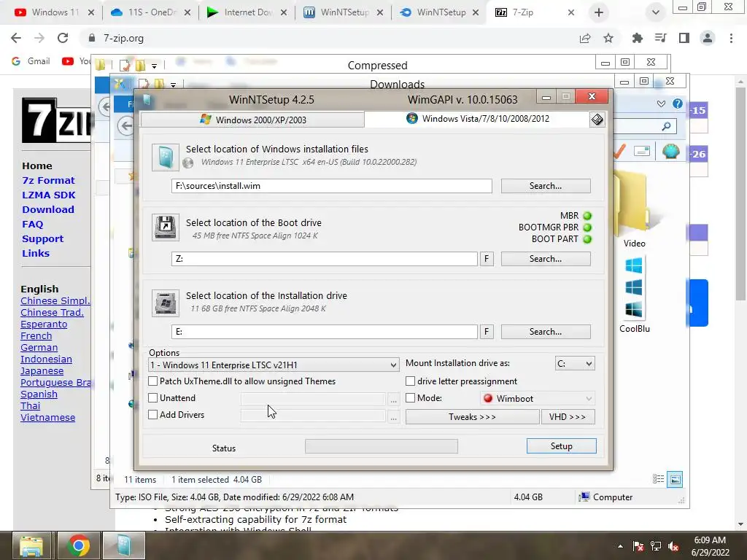Expand the Windows edition dropdown

click(274, 365)
